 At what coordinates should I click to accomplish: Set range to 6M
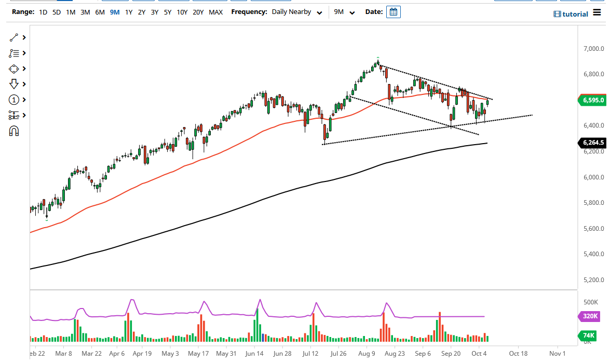click(x=100, y=12)
